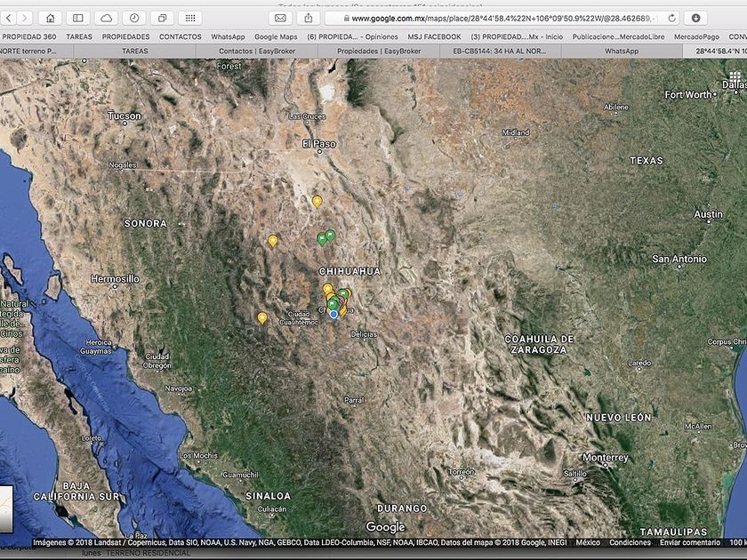Screen dimensions: 747x560
Task: Click the yellow star pin near Ciudad Cuauhtémoc
Action: (262, 317)
